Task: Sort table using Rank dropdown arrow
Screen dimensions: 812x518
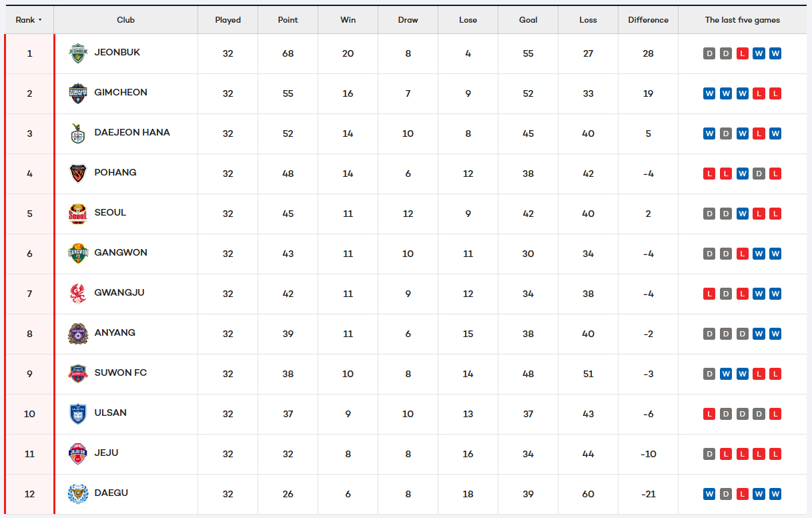Action: click(40, 20)
